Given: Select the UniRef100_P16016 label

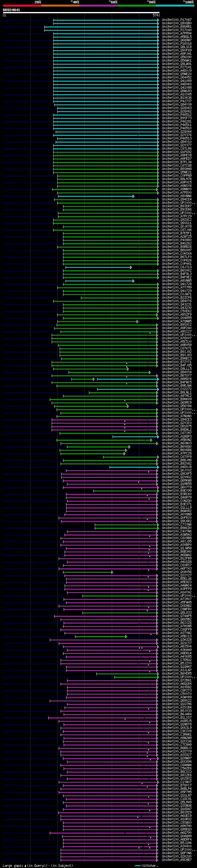Looking at the screenshot, I should point(177,43).
